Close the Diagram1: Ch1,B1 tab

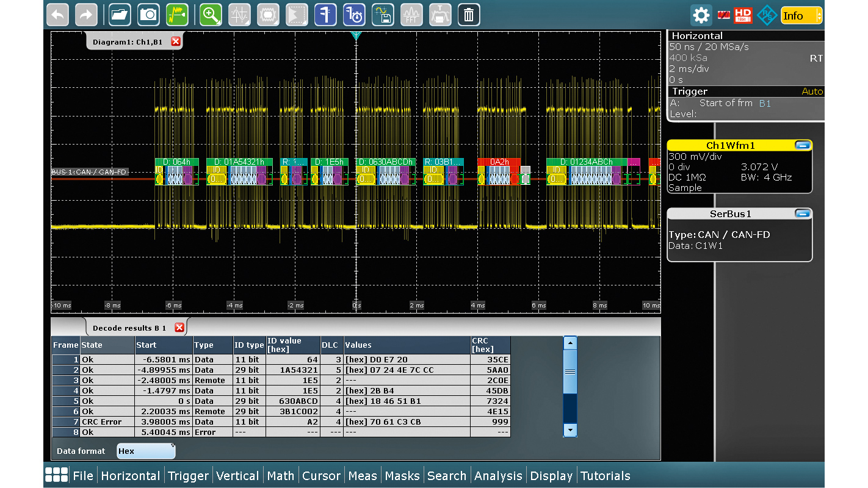coord(176,41)
